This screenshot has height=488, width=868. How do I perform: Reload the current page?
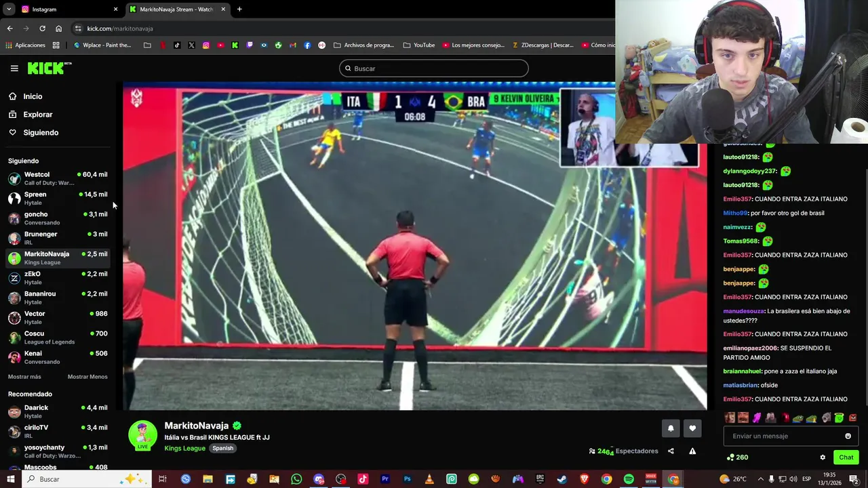42,28
